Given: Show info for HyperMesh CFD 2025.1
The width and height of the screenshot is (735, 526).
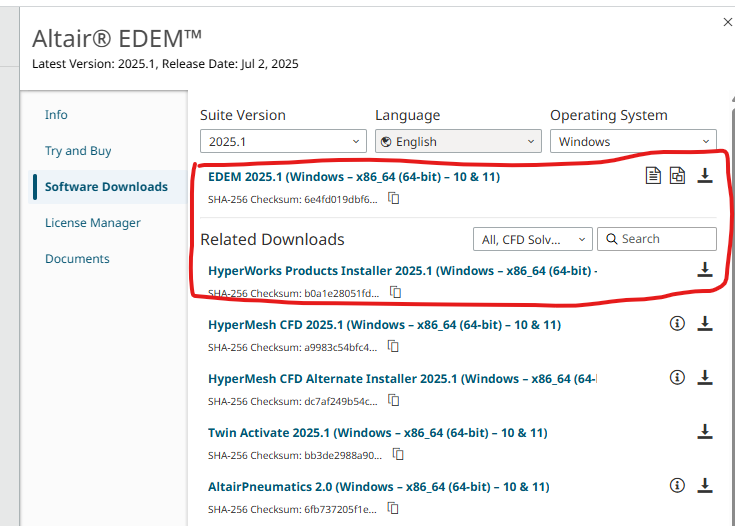Looking at the screenshot, I should 677,323.
